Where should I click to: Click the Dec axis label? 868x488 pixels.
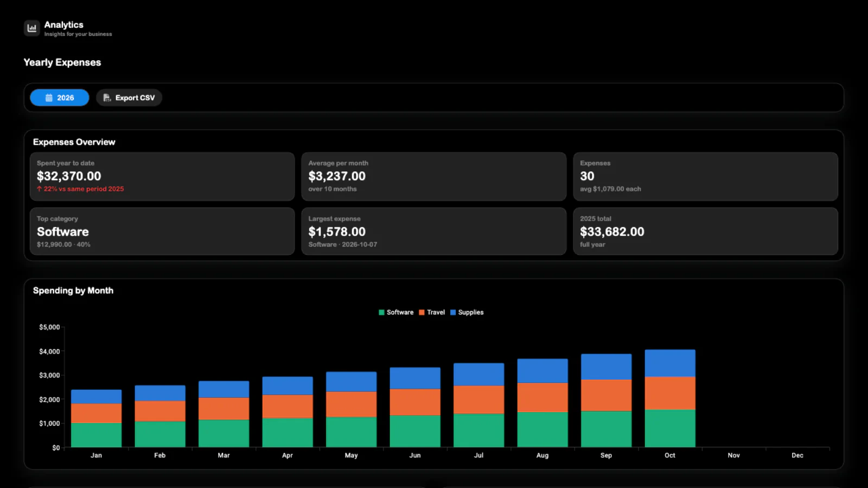click(797, 455)
